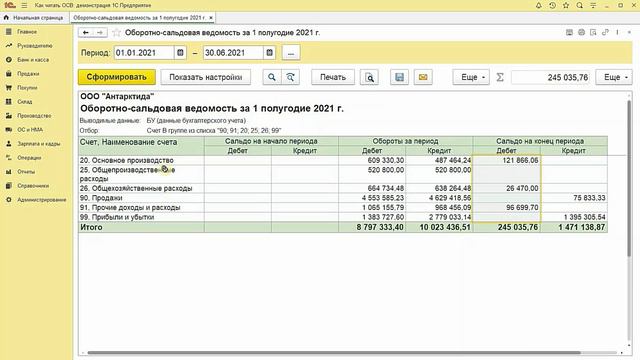Switch to Начальная страница tab
Image resolution: width=640 pixels, height=360 pixels.
[x=34, y=18]
